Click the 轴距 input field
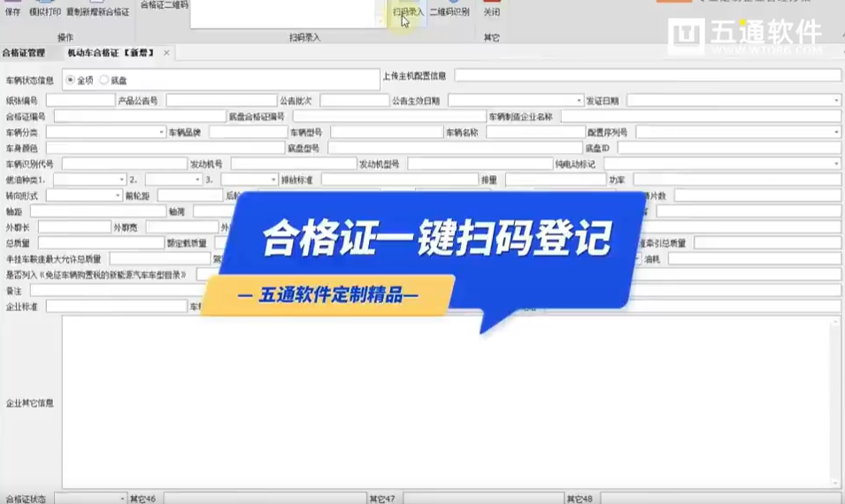 (x=98, y=211)
